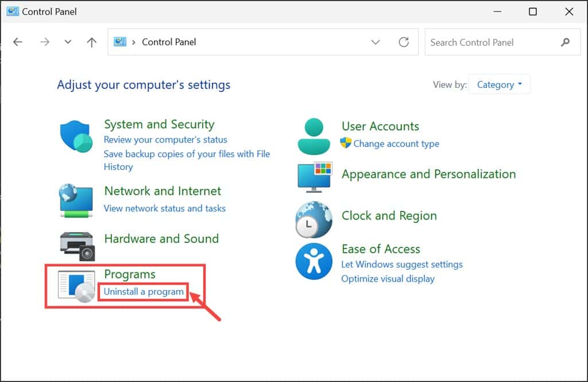The width and height of the screenshot is (588, 382).
Task: Open the Network and Internet globe icon
Action: [76, 200]
